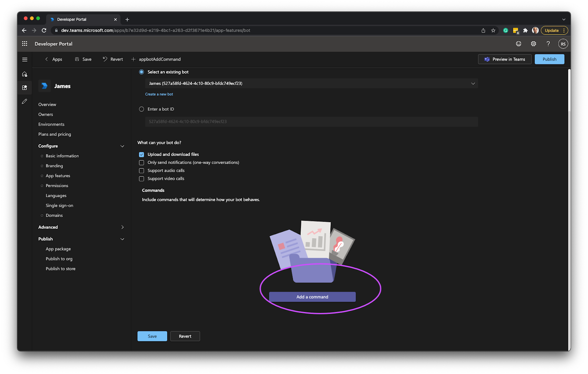The height and width of the screenshot is (374, 588).
Task: Open Help via the question mark icon
Action: pos(548,43)
